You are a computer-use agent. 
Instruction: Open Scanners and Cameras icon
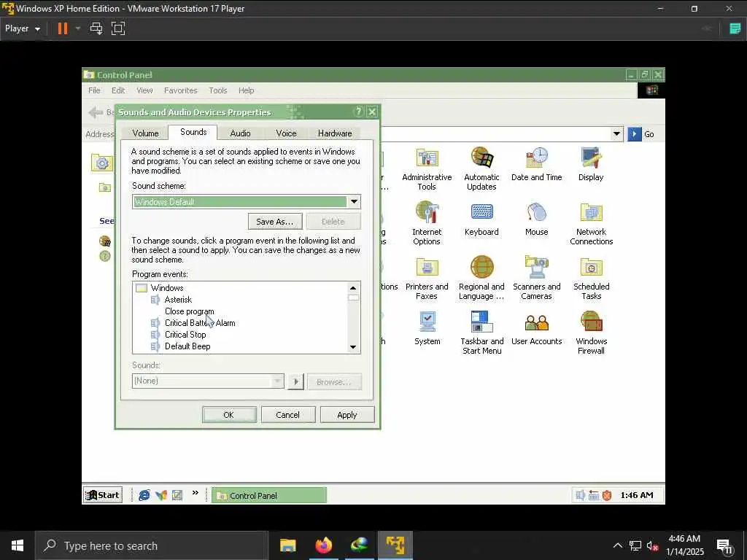point(536,278)
